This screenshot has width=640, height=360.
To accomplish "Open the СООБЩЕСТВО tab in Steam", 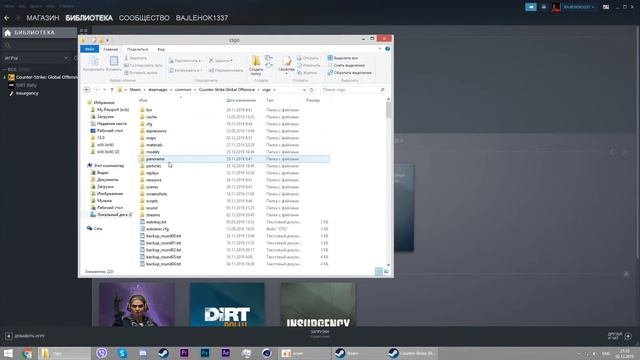I will 144,18.
